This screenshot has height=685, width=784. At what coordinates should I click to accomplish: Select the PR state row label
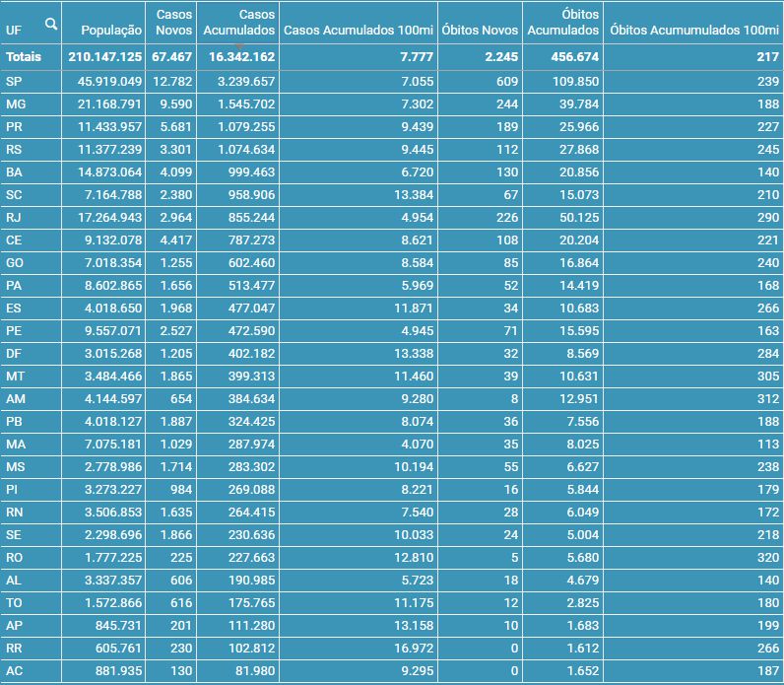click(14, 127)
